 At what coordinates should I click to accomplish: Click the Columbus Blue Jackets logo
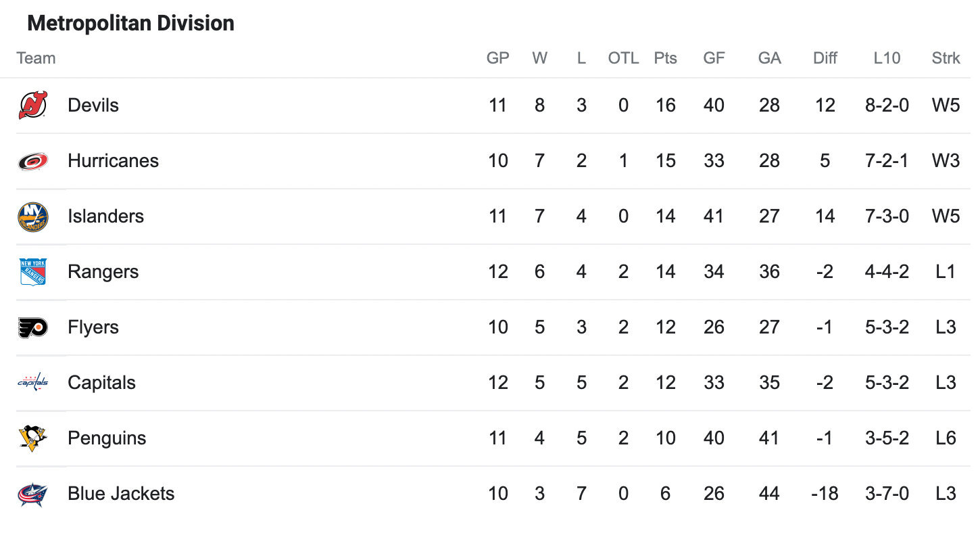33,494
